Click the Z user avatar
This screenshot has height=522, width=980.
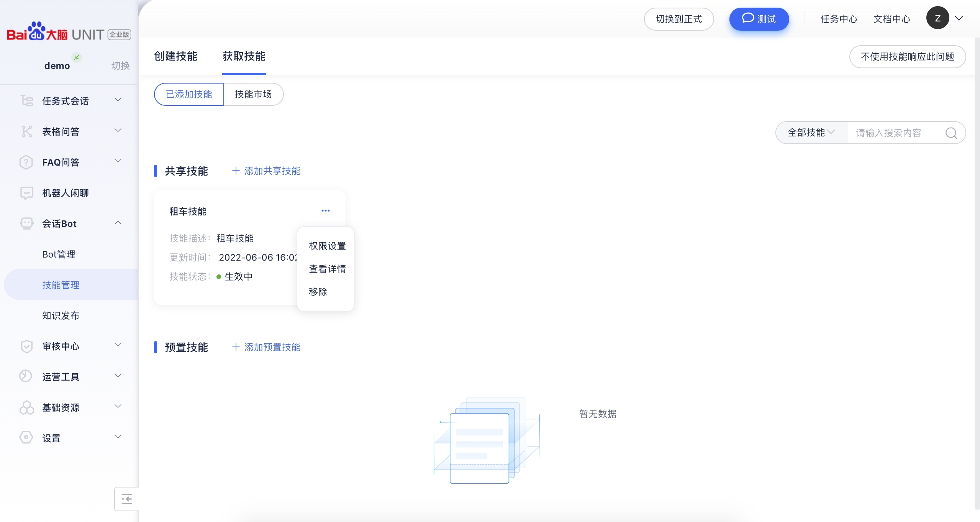(937, 18)
